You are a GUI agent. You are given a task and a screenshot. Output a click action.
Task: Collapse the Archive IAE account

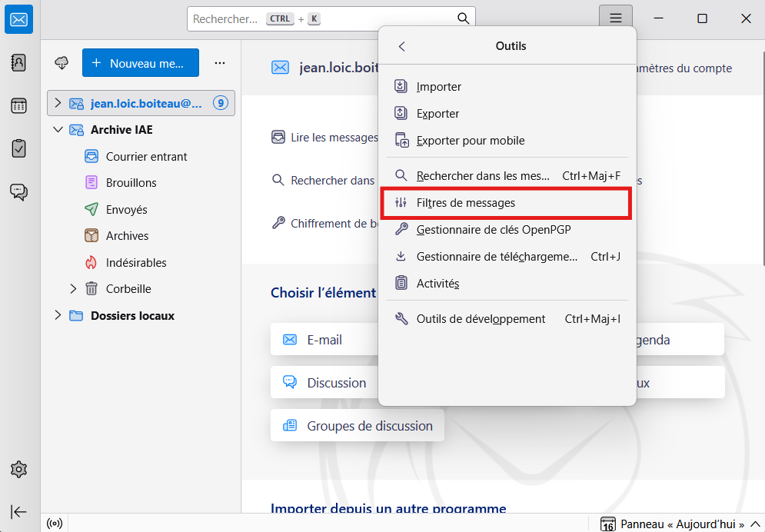click(58, 130)
